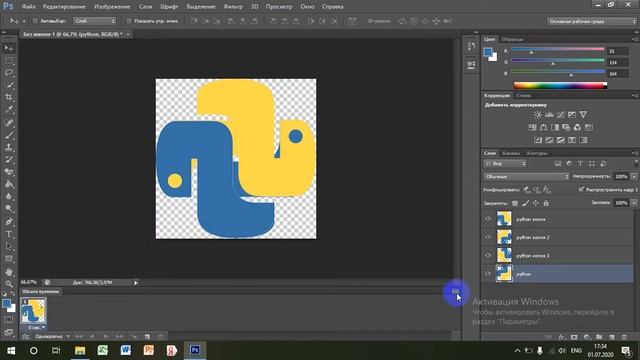This screenshot has height=360, width=640.
Task: Select the History Brush tool
Action: pos(9,159)
